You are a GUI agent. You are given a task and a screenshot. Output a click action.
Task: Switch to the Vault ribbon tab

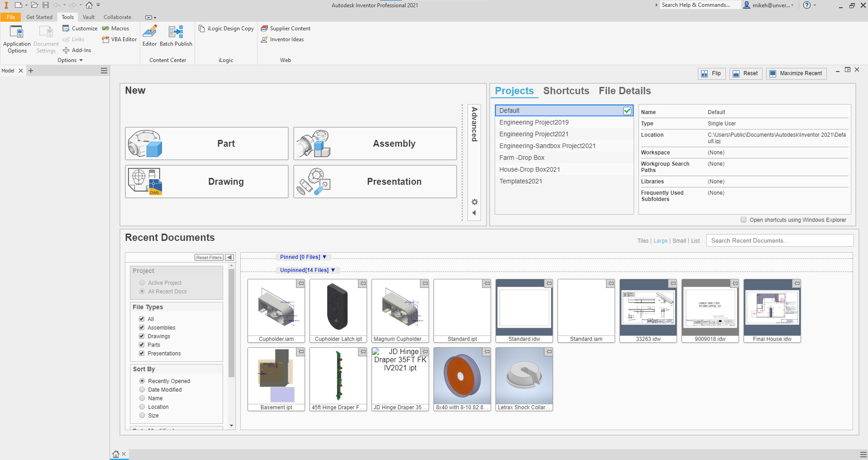[x=88, y=17]
